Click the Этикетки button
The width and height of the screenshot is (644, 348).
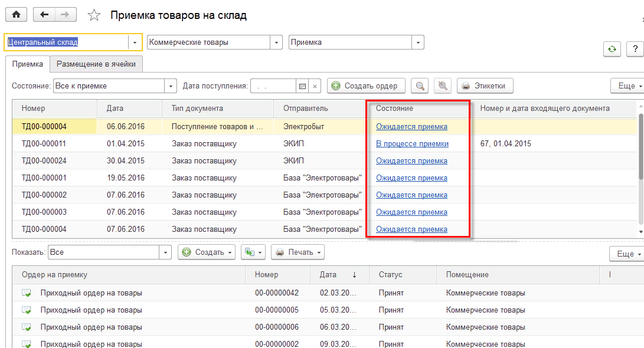point(485,86)
